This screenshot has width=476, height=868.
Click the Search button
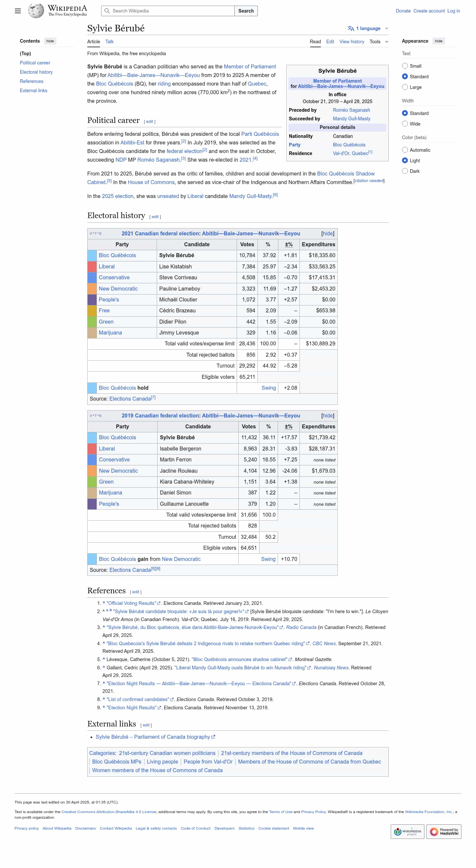(x=246, y=11)
